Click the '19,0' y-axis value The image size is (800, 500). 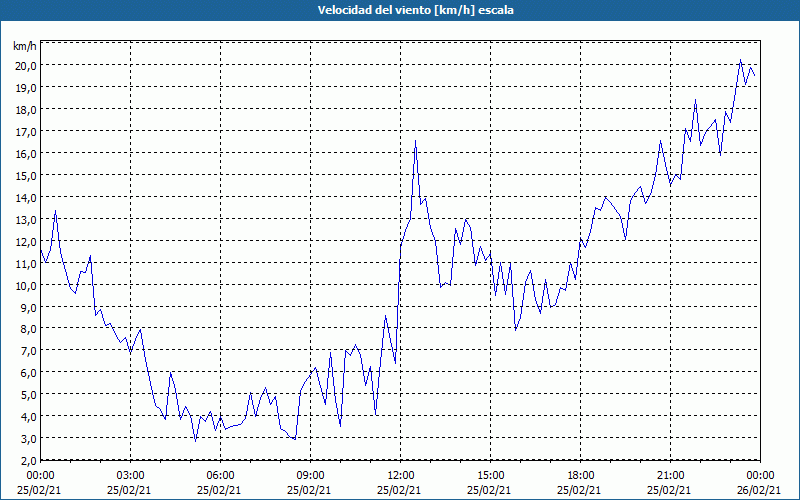click(27, 87)
